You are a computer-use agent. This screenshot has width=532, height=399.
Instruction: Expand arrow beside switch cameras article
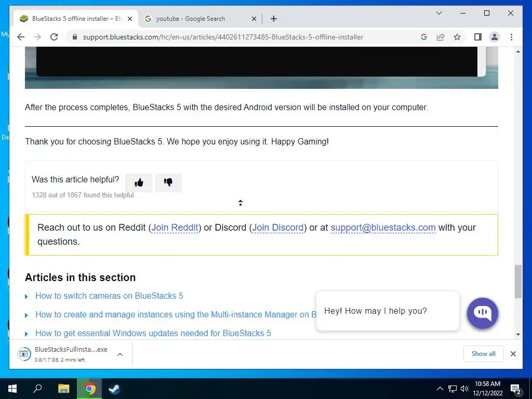coord(26,297)
